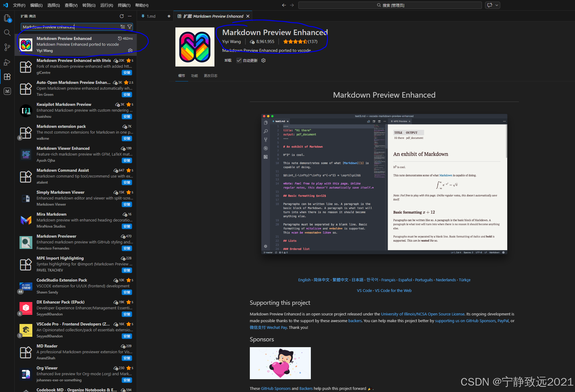Open the 转到(G) menu
Screen dimensions: 575x392
click(x=89, y=5)
